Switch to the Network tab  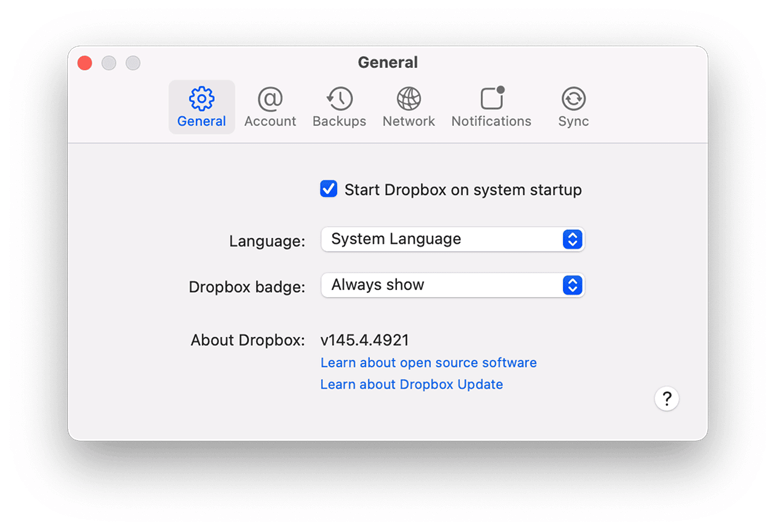[x=409, y=107]
